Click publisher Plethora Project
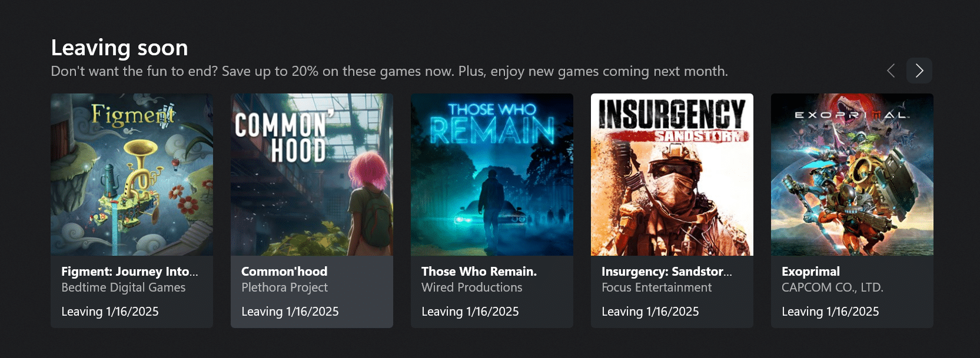The height and width of the screenshot is (358, 980). point(284,287)
